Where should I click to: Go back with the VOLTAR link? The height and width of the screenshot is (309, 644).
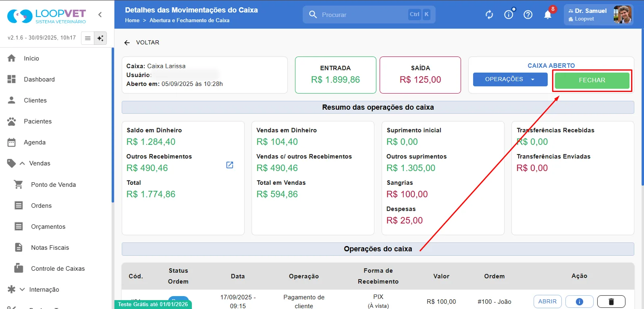tap(142, 42)
